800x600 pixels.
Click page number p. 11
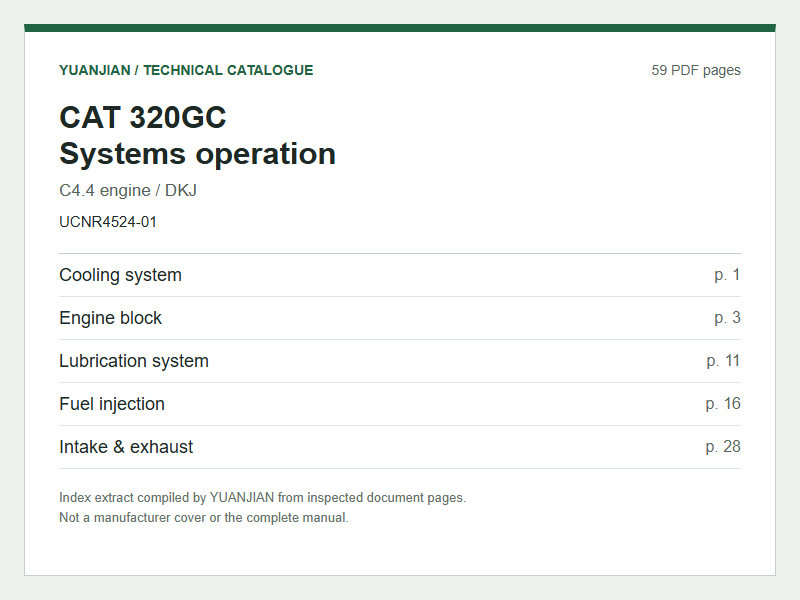pyautogui.click(x=723, y=361)
